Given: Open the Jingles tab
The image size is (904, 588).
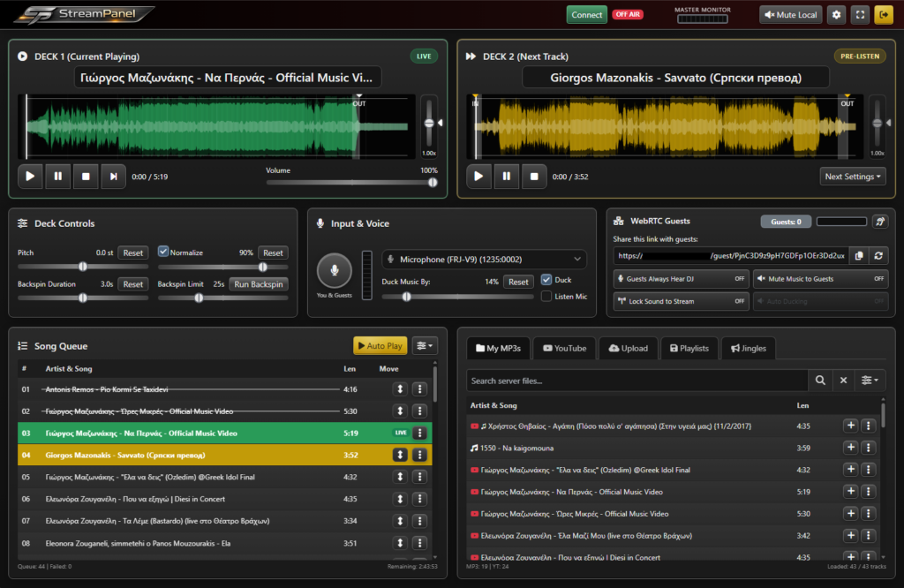Looking at the screenshot, I should tap(749, 348).
